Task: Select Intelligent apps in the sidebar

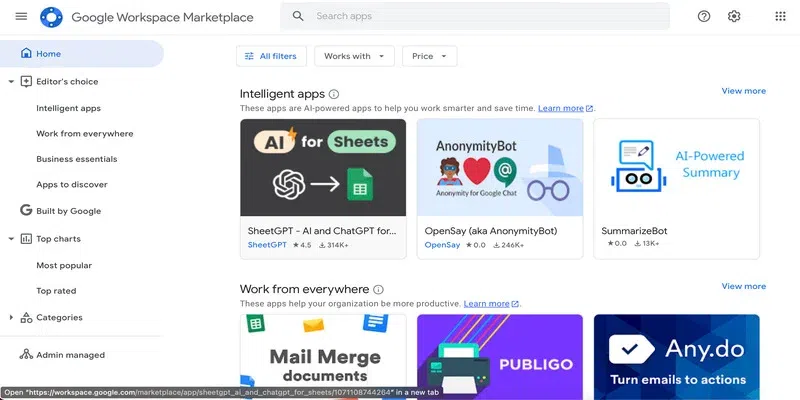Action: click(68, 108)
